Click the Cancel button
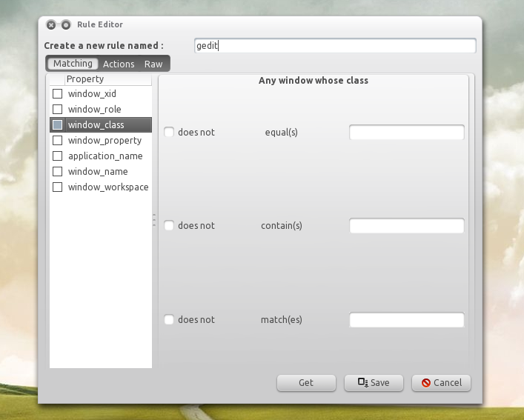The height and width of the screenshot is (420, 524). [x=441, y=383]
